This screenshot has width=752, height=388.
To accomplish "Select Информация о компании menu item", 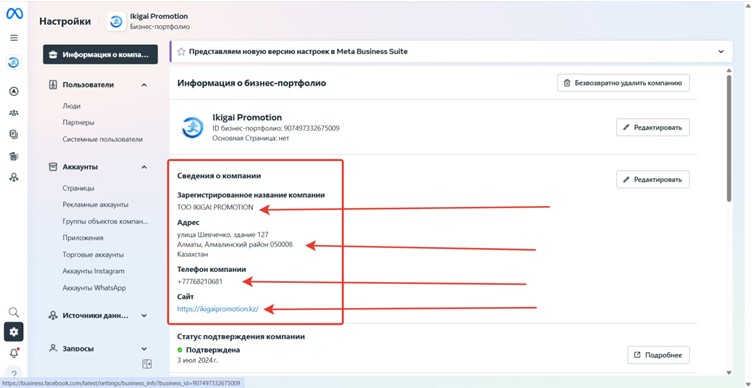I will tap(100, 54).
